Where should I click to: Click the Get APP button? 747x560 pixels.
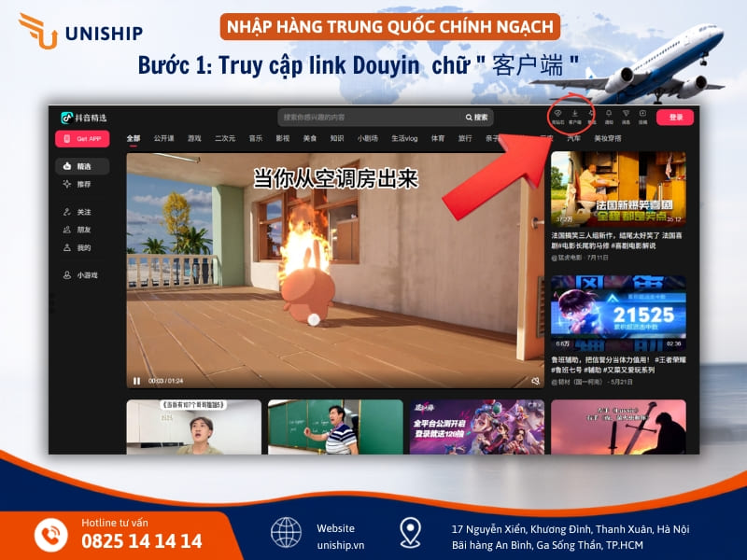tap(82, 138)
